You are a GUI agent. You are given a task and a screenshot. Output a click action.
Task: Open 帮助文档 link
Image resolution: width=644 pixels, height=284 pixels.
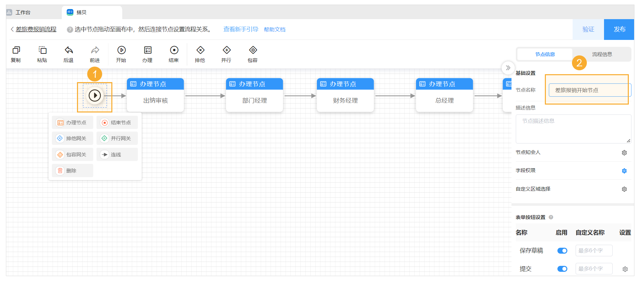(x=275, y=30)
